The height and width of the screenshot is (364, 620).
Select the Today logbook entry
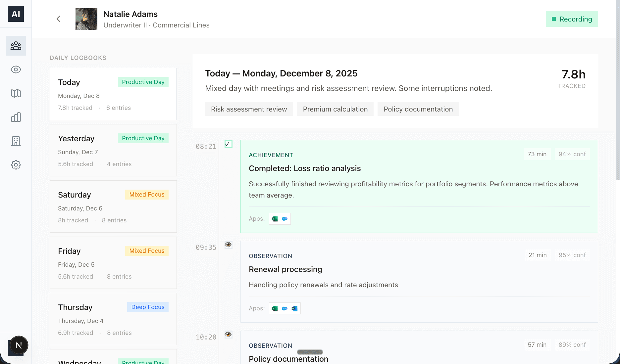click(113, 94)
